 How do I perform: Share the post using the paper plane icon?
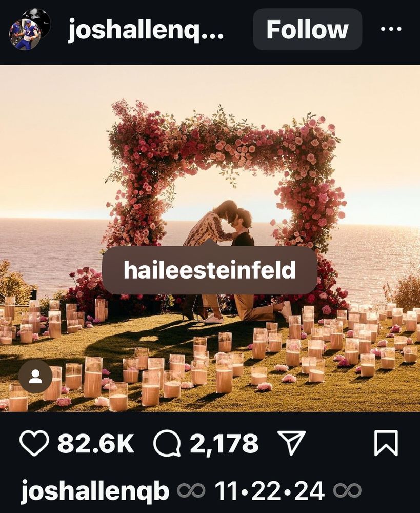[x=291, y=443]
